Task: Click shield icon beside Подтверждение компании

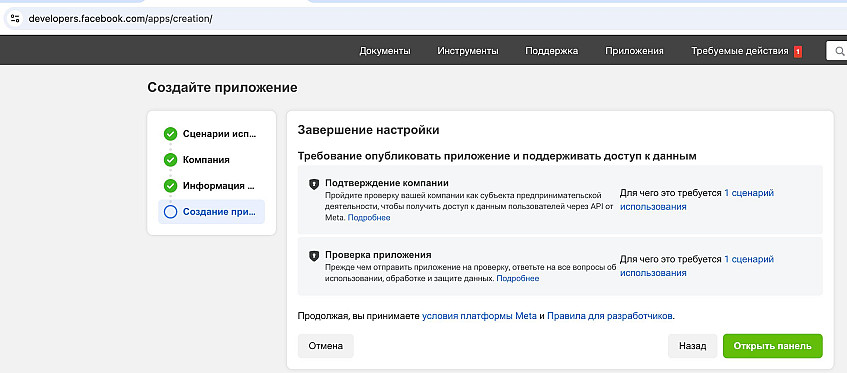Action: (314, 184)
